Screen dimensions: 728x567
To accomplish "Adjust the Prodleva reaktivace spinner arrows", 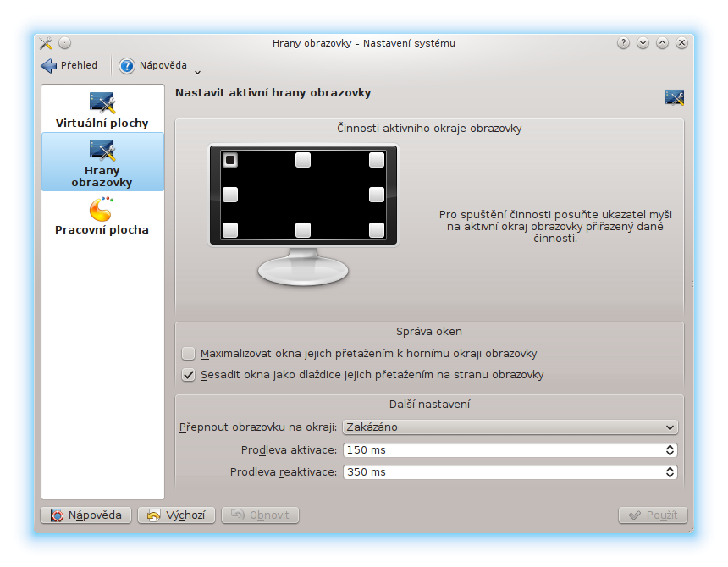I will [x=670, y=472].
